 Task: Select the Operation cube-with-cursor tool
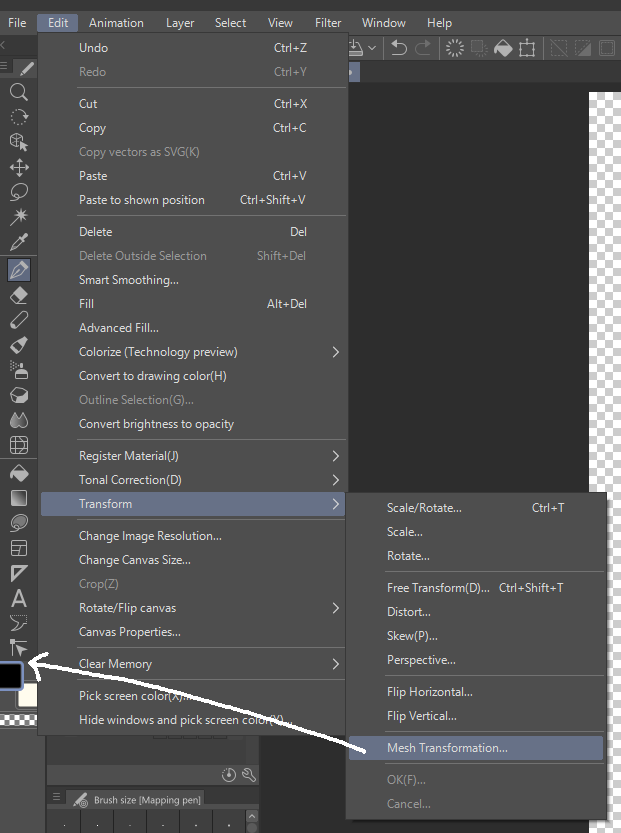pos(19,142)
